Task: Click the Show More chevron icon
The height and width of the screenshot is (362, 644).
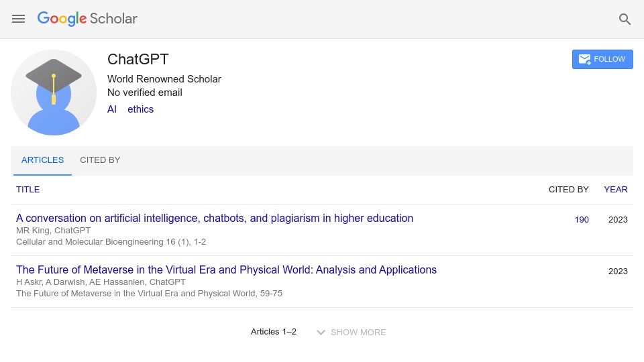Action: point(321,332)
